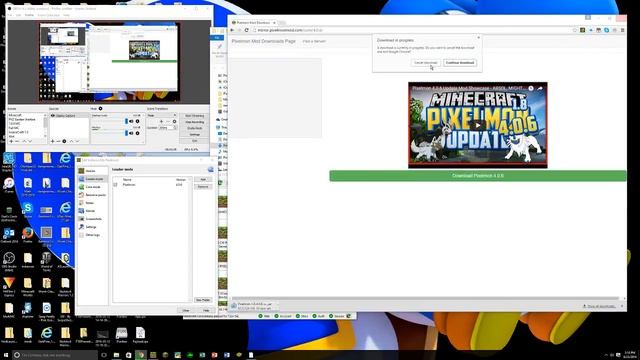Open Resource packs in MultiMC sidebar

[93, 195]
